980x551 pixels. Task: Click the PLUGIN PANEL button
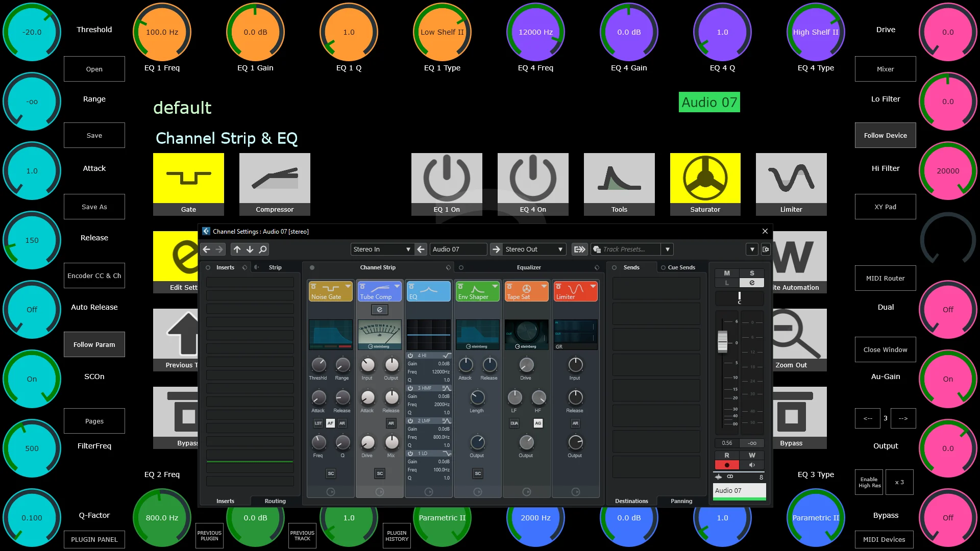pos(94,539)
